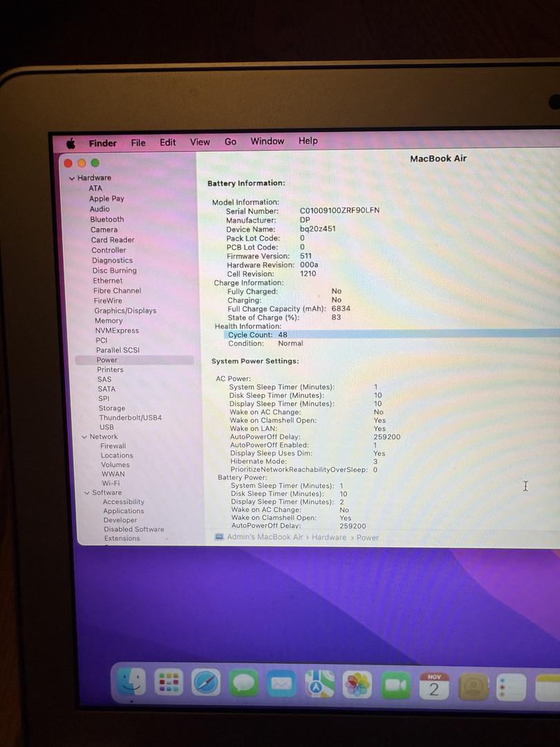Select SATA in the sidebar

click(x=106, y=389)
